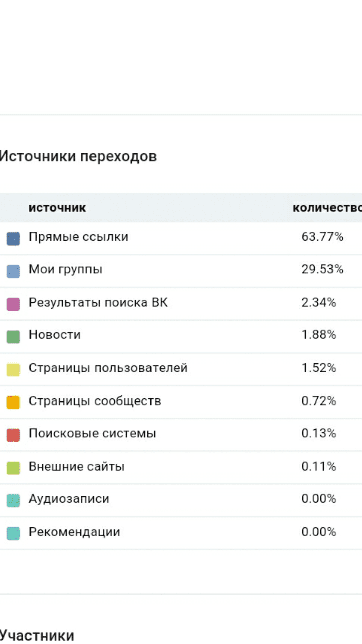Select the Мои группы row label
This screenshot has width=362, height=644.
(x=65, y=269)
